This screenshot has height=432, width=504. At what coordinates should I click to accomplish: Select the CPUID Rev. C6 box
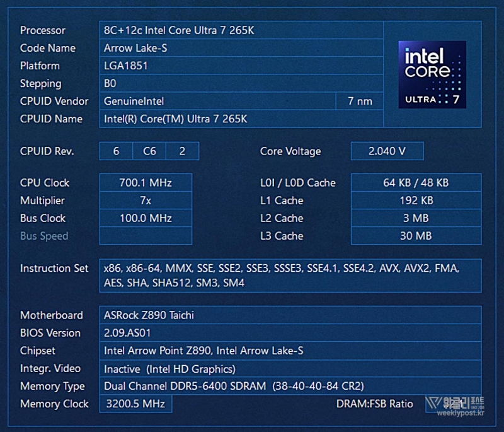click(x=149, y=151)
